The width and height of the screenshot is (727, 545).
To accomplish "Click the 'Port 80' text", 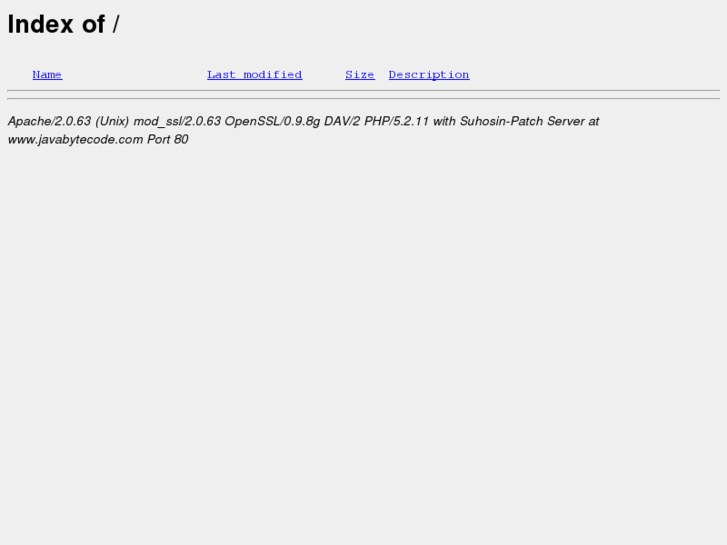I will pyautogui.click(x=168, y=139).
